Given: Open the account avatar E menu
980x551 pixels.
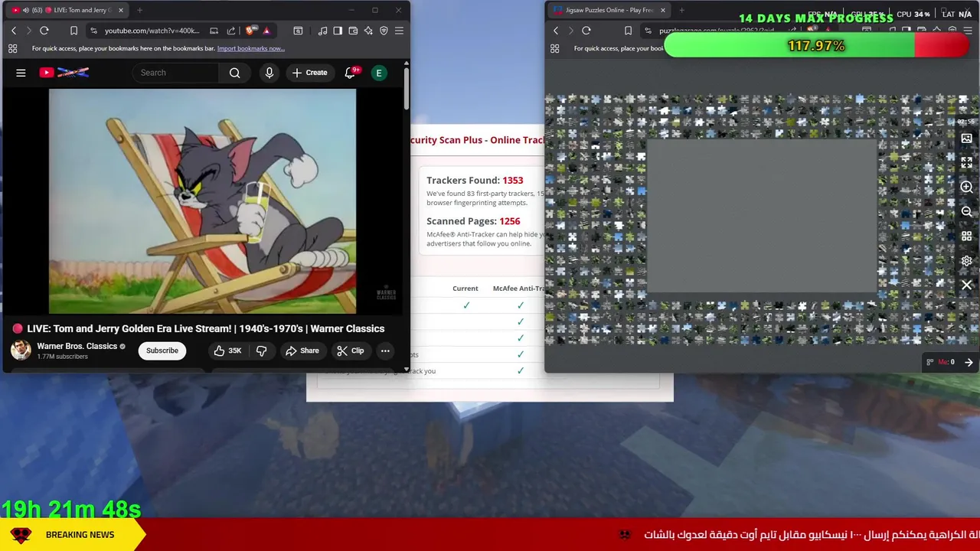Looking at the screenshot, I should pos(378,73).
